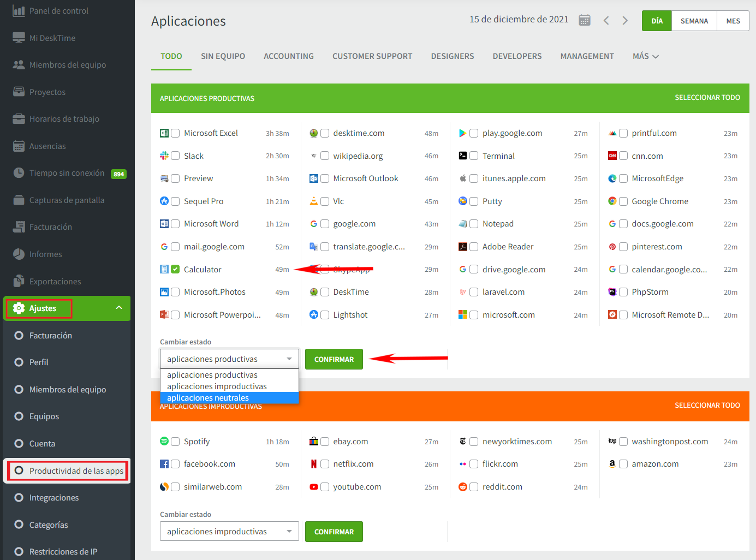This screenshot has height=560, width=756.
Task: Select all unproductive applications
Action: coord(707,406)
